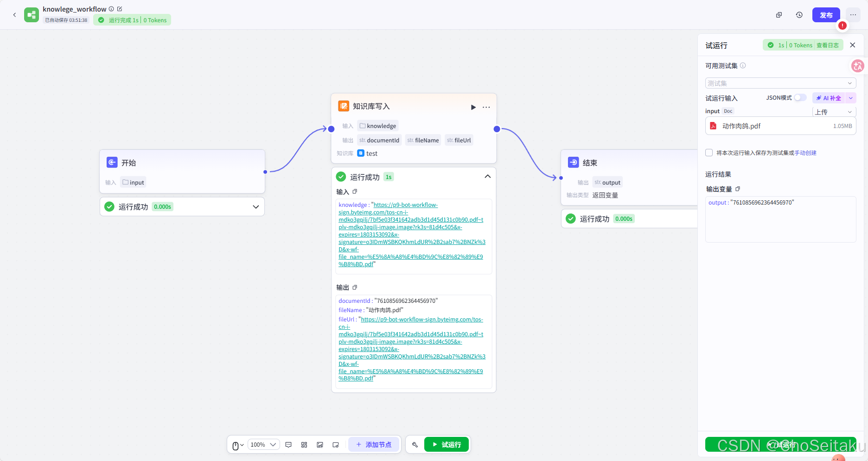
Task: Click the add comment toolbar icon
Action: pos(288,445)
